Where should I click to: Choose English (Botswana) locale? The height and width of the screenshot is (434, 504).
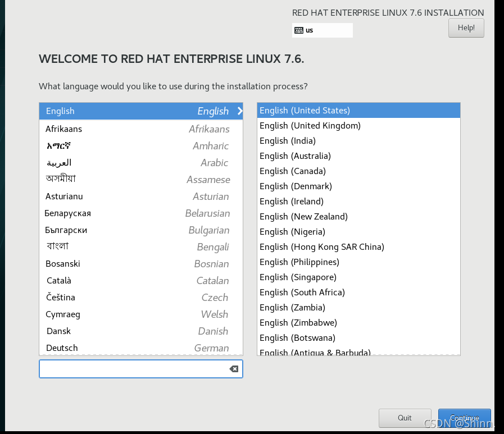[358, 337]
